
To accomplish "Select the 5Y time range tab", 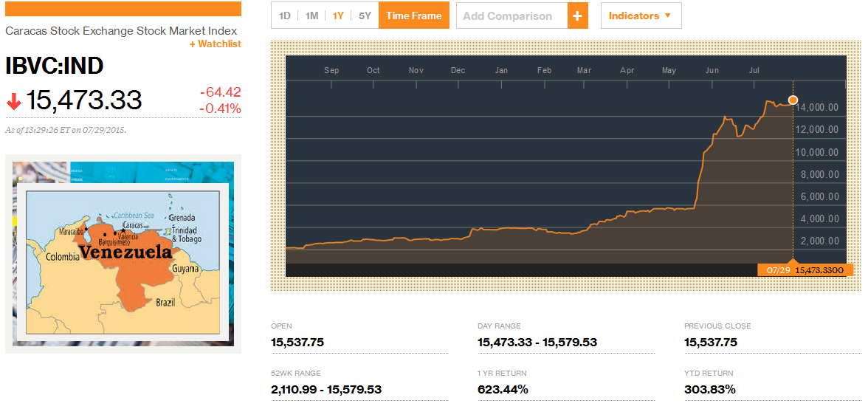I will [365, 16].
